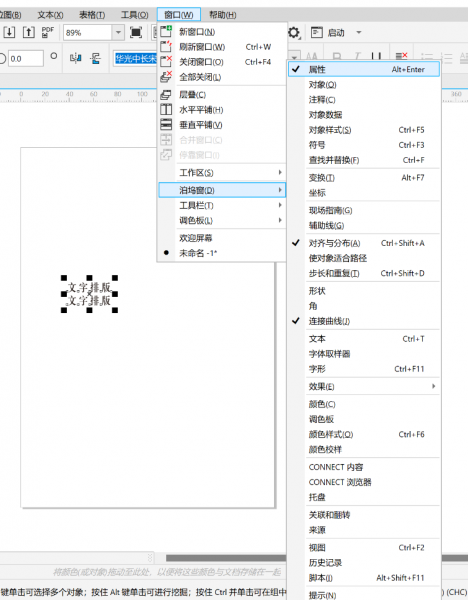Uncheck the 属性 docker entry

point(364,69)
